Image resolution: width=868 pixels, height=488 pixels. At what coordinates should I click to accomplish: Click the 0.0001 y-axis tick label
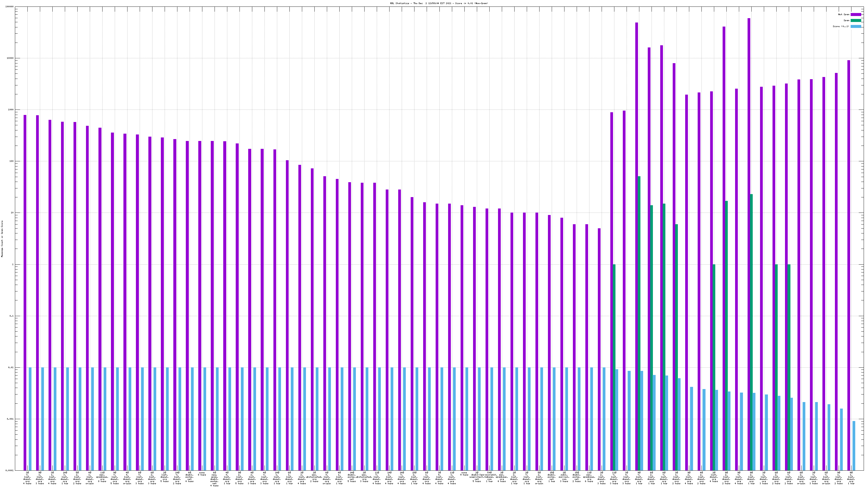click(x=10, y=470)
